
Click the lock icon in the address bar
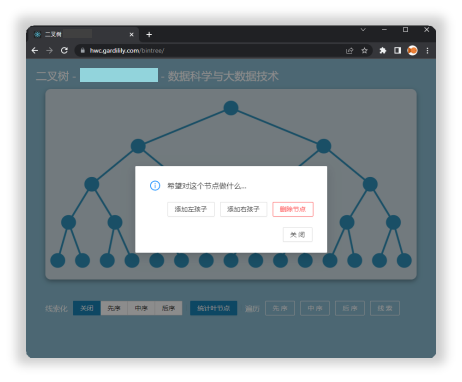(82, 51)
